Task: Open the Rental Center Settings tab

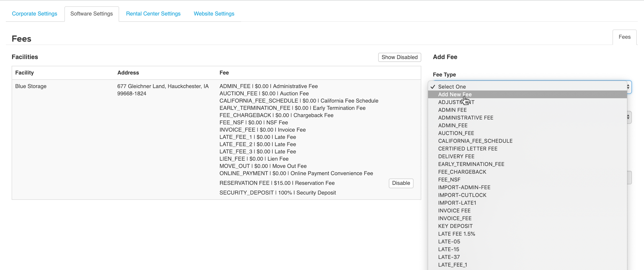Action: [153, 14]
